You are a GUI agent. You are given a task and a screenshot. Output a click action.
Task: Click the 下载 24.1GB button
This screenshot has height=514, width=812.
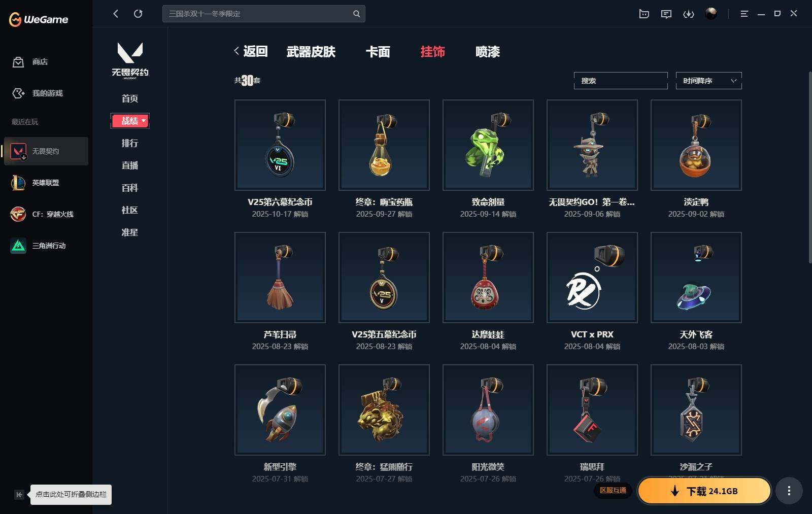(x=704, y=491)
